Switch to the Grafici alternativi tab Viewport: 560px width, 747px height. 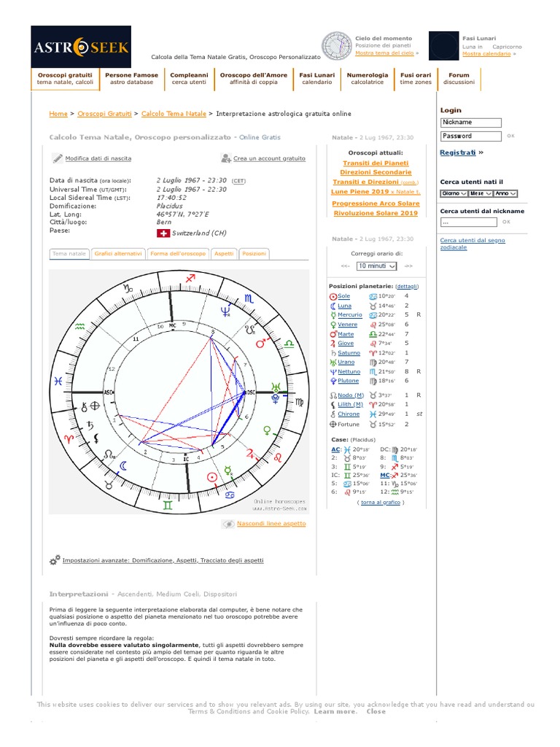point(118,254)
